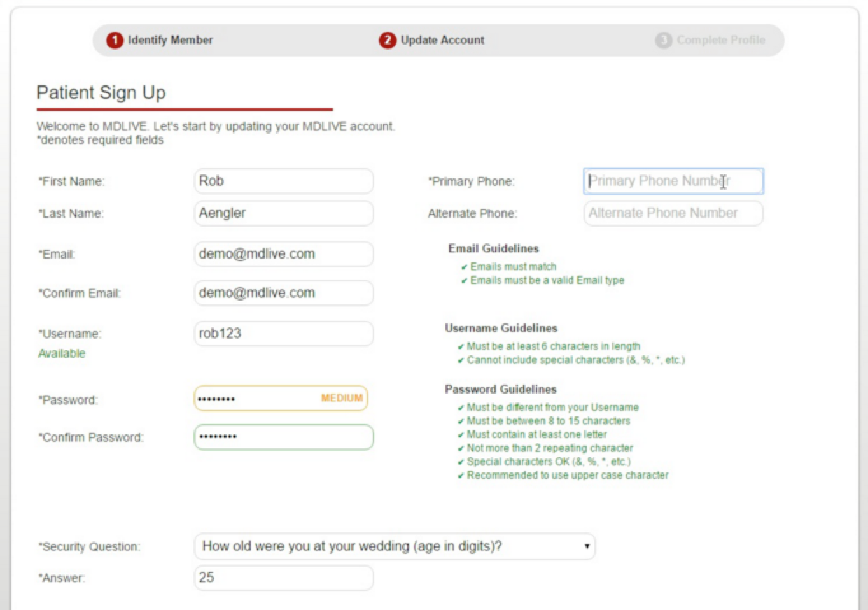The width and height of the screenshot is (868, 610).
Task: Click 'Emails must be a valid Email type'
Action: 547,280
